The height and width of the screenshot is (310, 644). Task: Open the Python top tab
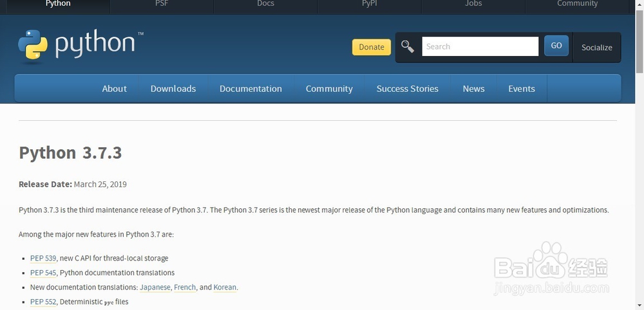coord(58,5)
